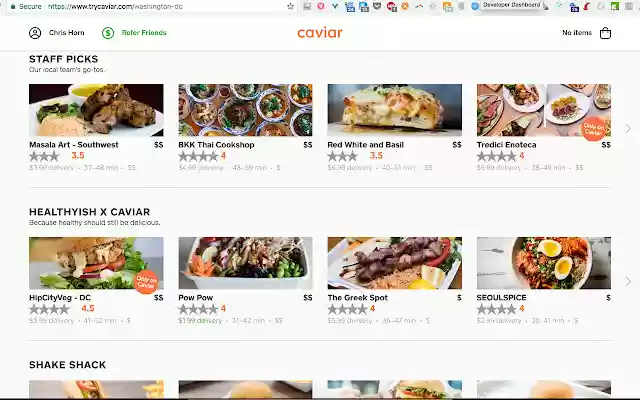Screen dimensions: 640x400
Task: Click the green dollar Refer Friends icon
Action: click(x=108, y=33)
